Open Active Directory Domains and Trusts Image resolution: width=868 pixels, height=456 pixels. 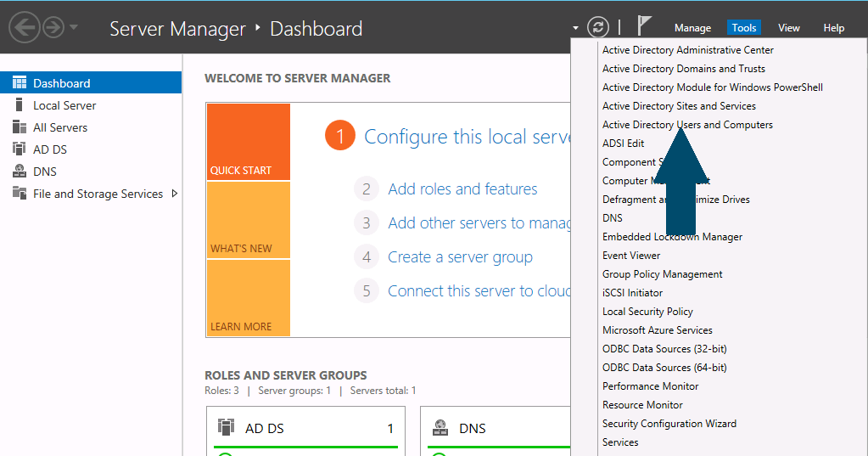pyautogui.click(x=684, y=69)
